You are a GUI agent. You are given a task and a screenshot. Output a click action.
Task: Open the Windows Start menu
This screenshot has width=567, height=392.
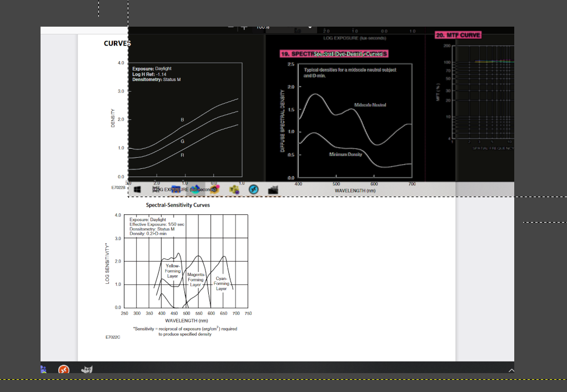click(138, 189)
